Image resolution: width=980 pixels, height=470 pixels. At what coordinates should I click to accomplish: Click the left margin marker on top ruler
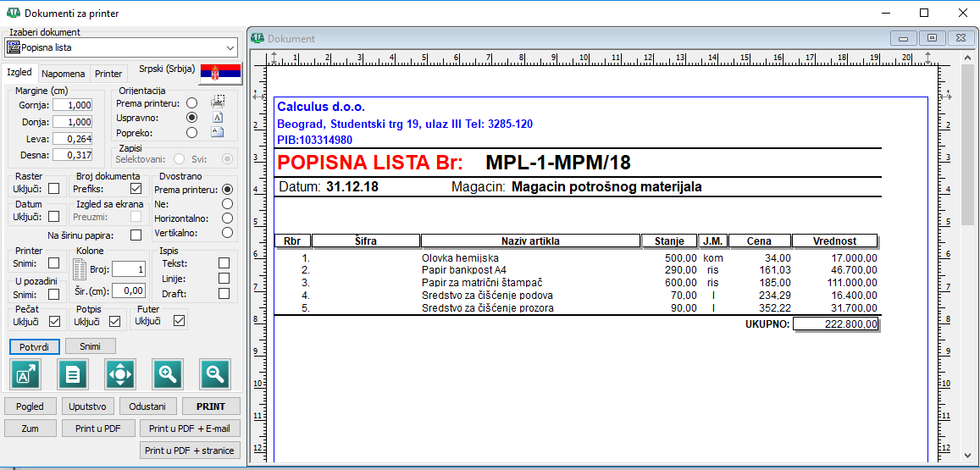274,58
